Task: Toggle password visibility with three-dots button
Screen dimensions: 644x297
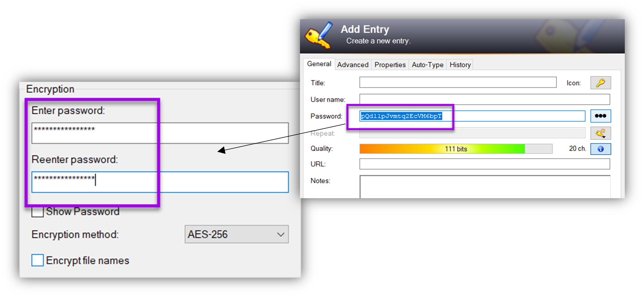Action: point(600,116)
